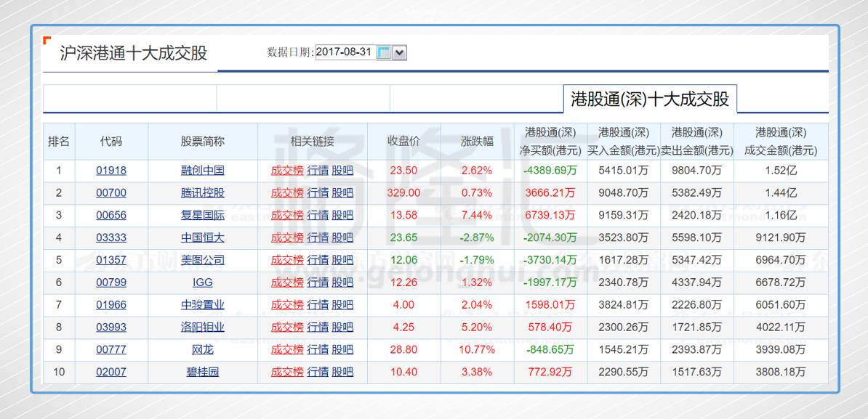
Task: Open the IGG stock name link
Action: tap(200, 282)
